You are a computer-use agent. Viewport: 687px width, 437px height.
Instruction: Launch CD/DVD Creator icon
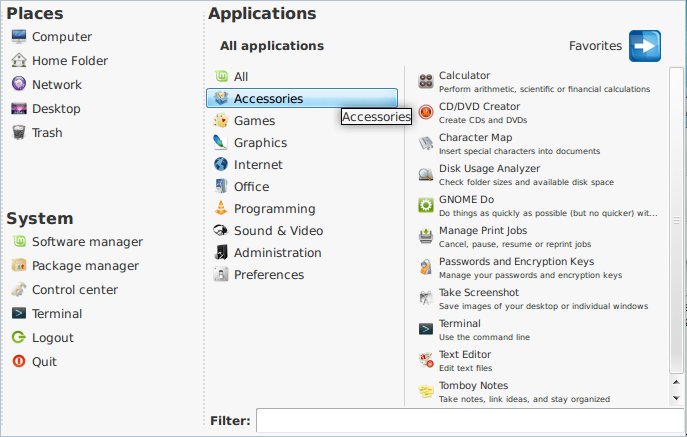coord(425,112)
